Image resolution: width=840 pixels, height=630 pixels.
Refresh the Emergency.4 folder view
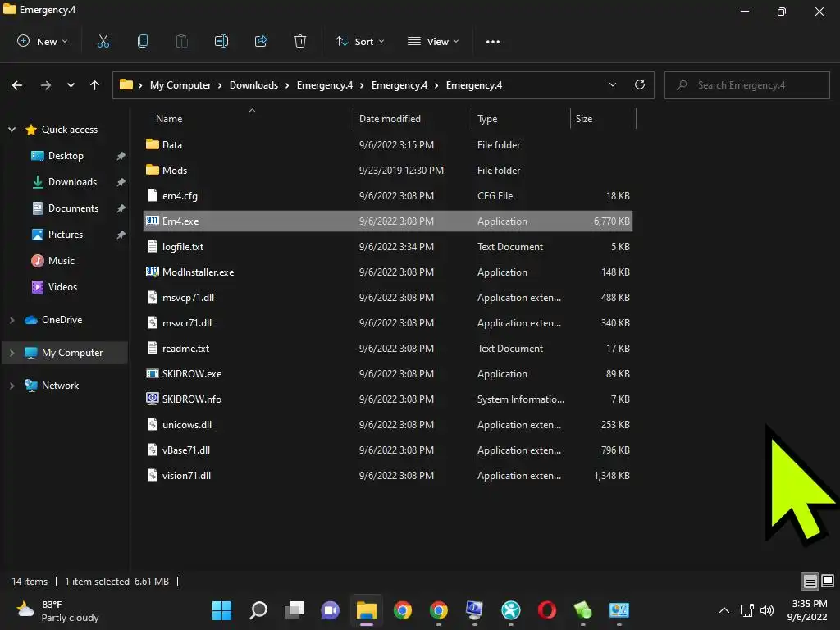(x=640, y=84)
